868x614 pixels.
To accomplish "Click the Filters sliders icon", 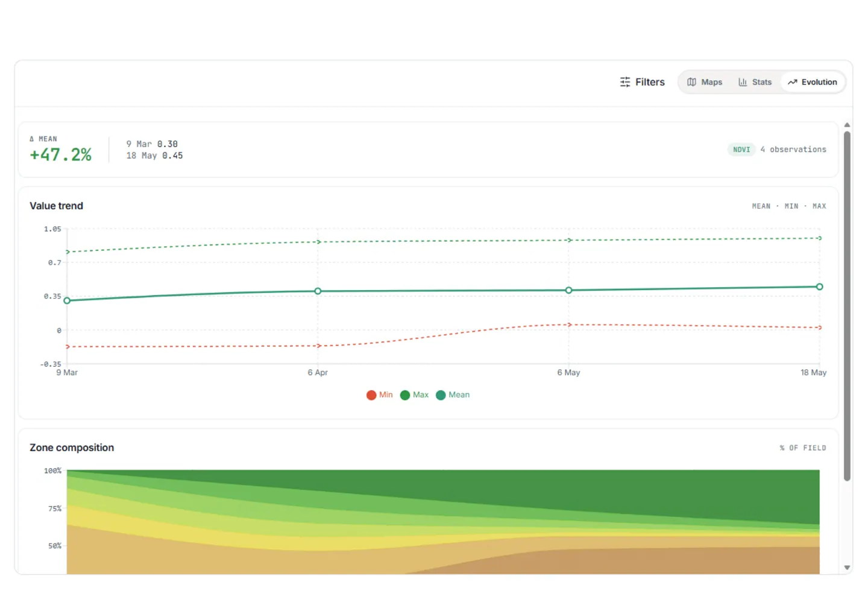I will click(x=625, y=82).
